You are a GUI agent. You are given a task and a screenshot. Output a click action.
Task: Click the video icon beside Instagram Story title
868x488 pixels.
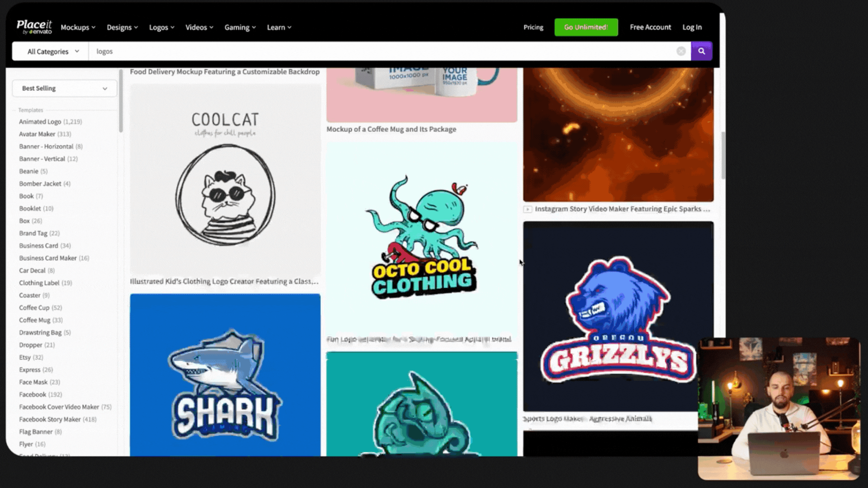528,209
